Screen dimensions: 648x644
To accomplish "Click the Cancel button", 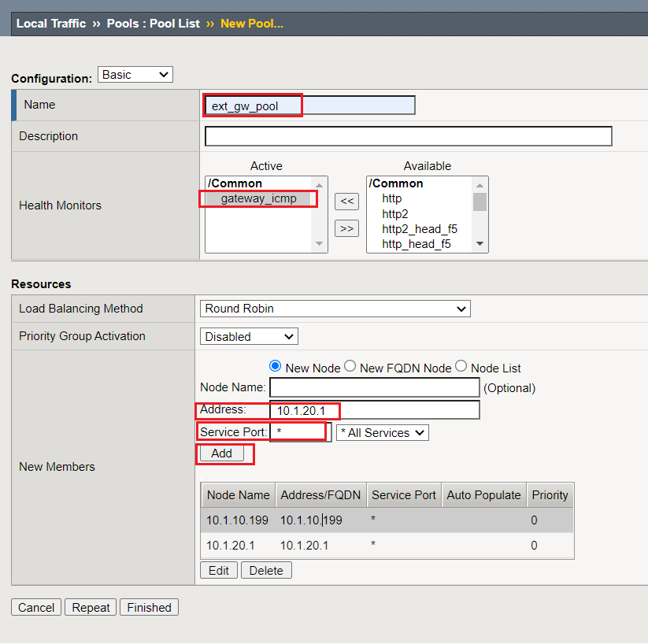I will pos(36,607).
